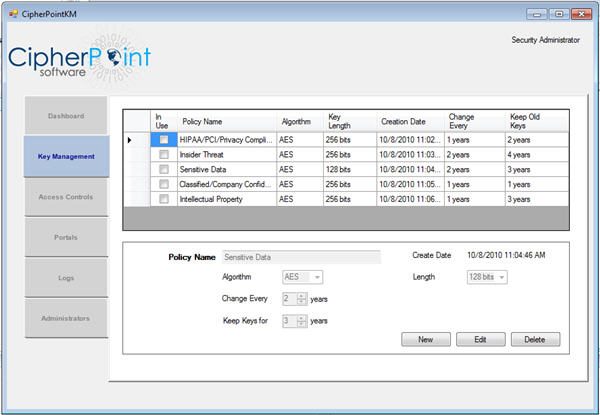This screenshot has height=415, width=600.
Task: Sort by Keep Old Keys column header
Action: [x=537, y=122]
